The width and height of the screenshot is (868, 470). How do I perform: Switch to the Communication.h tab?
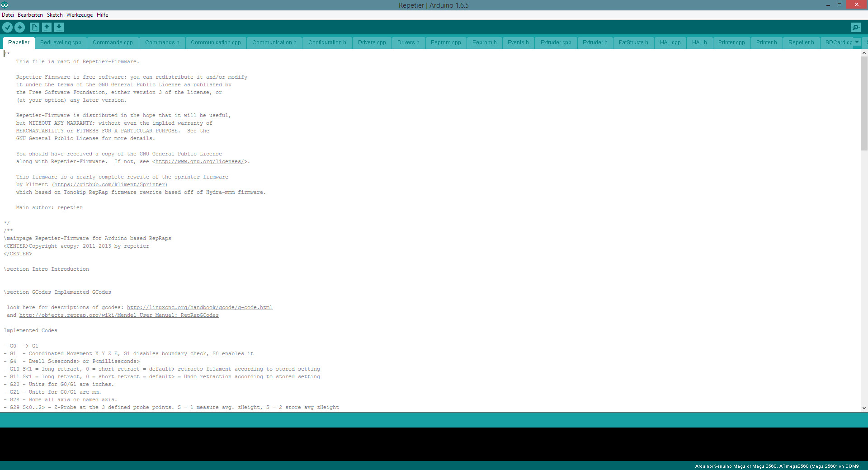[274, 42]
